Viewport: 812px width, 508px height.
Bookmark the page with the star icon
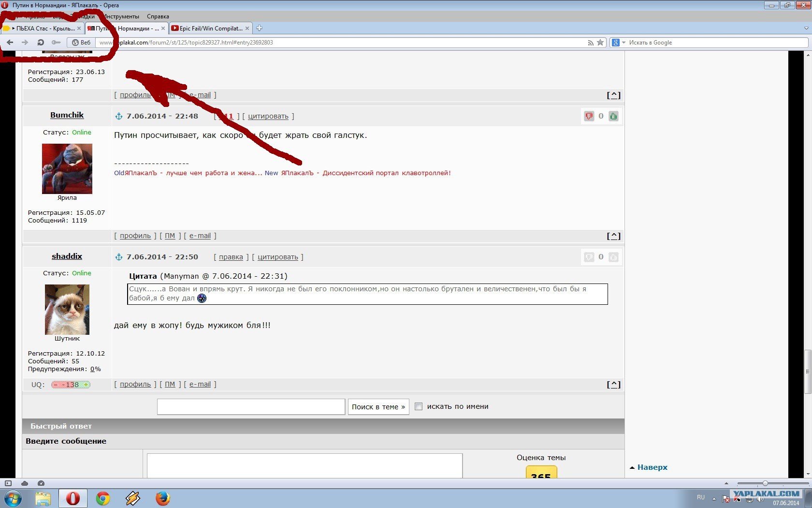[x=600, y=43]
